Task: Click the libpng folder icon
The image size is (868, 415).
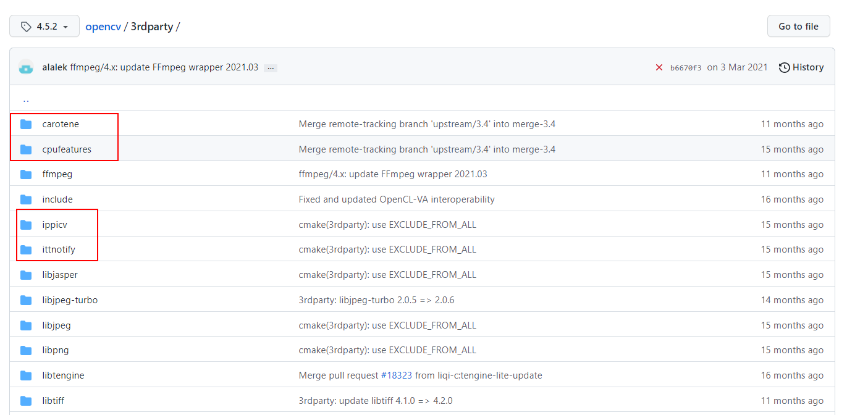Action: click(x=26, y=350)
